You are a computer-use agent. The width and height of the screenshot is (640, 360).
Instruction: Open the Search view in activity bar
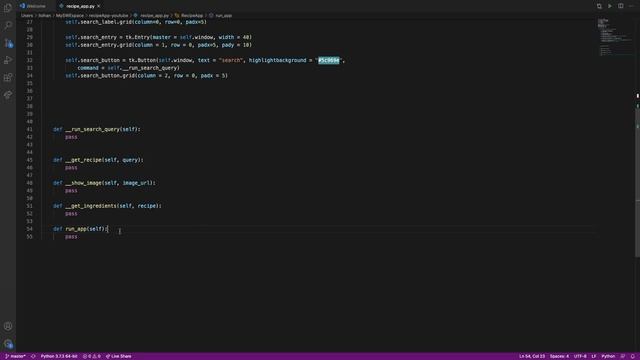click(x=8, y=25)
